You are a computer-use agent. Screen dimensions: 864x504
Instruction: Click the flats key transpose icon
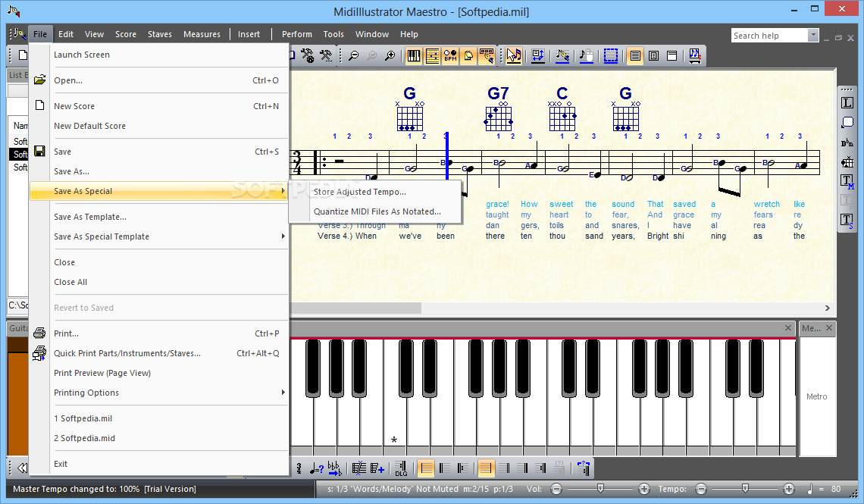(x=334, y=468)
